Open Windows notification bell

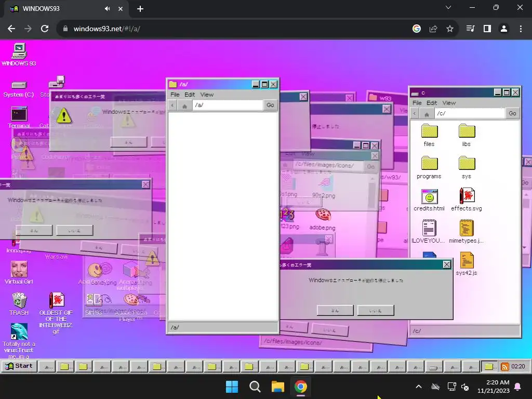518,387
